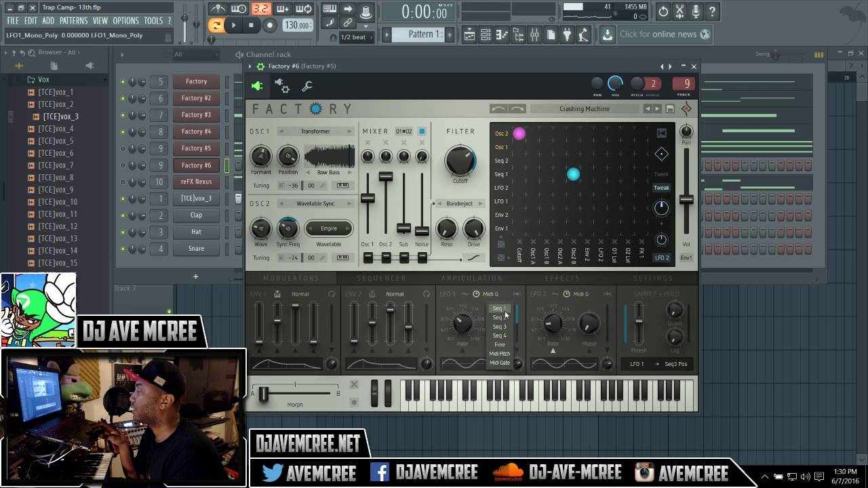Click the playlist view toolbar icon

tap(469, 34)
